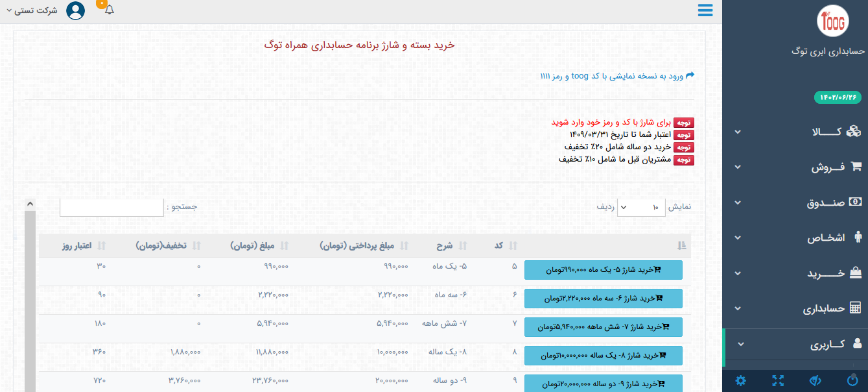The image size is (868, 392).
Task: Click buy charge 7 six months button
Action: pyautogui.click(x=604, y=327)
